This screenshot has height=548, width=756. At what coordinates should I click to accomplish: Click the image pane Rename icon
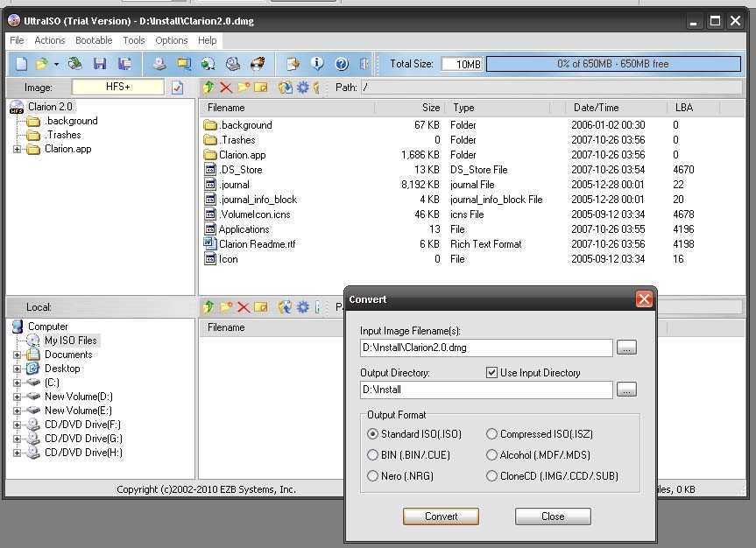261,88
